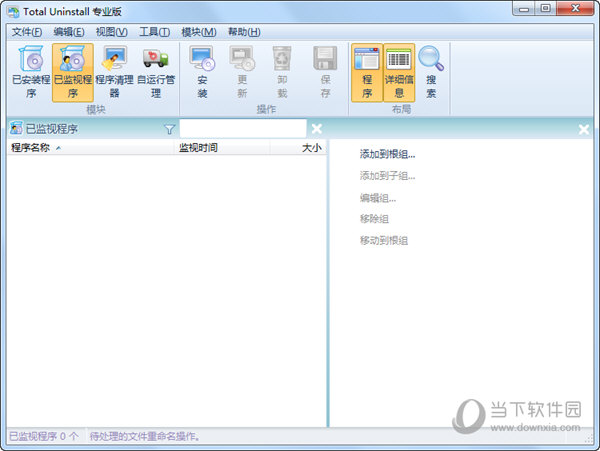Image resolution: width=600 pixels, height=451 pixels.
Task: Minimize the Total Uninstall window
Action: (x=524, y=9)
